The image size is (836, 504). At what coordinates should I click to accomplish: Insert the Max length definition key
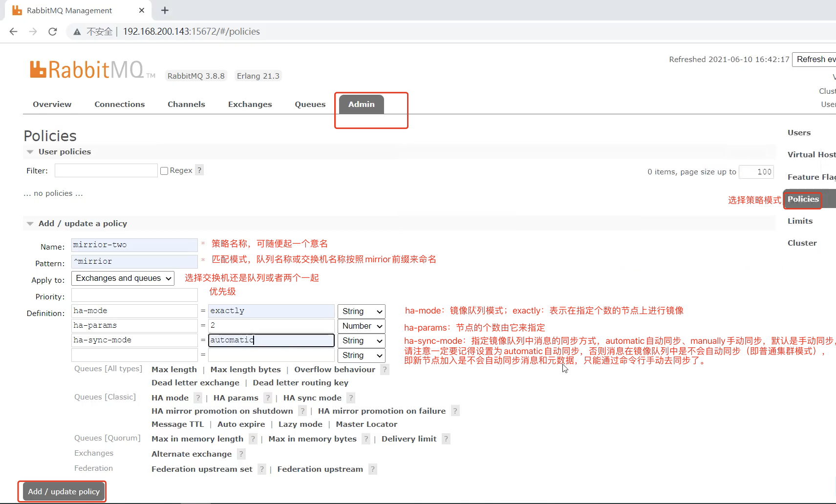[174, 370]
